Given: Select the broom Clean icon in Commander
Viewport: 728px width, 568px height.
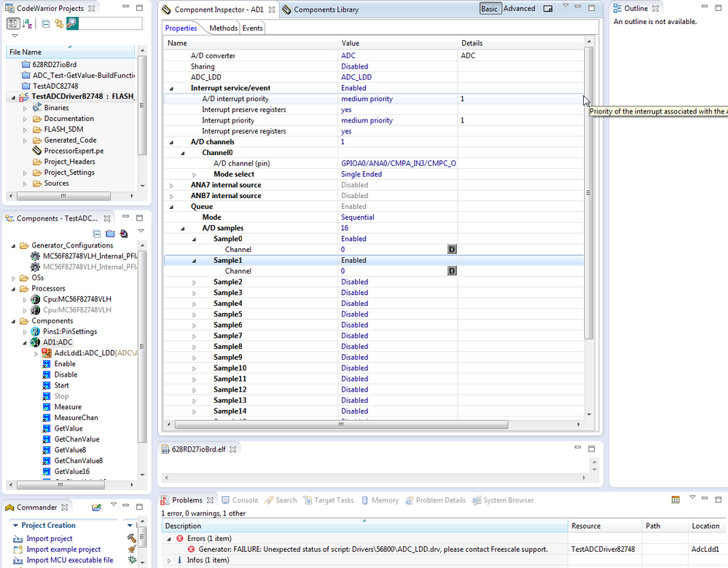Looking at the screenshot, I should tap(131, 548).
